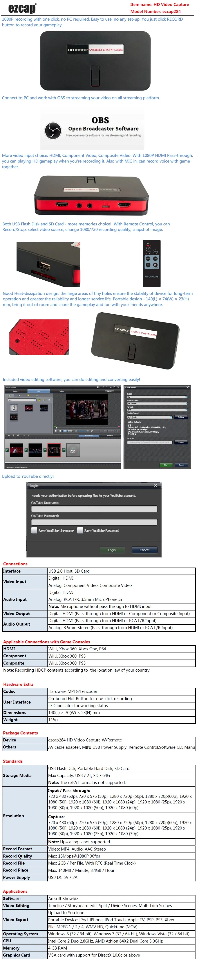Switch to the Capture tab in ShowBiz

(x=16, y=391)
